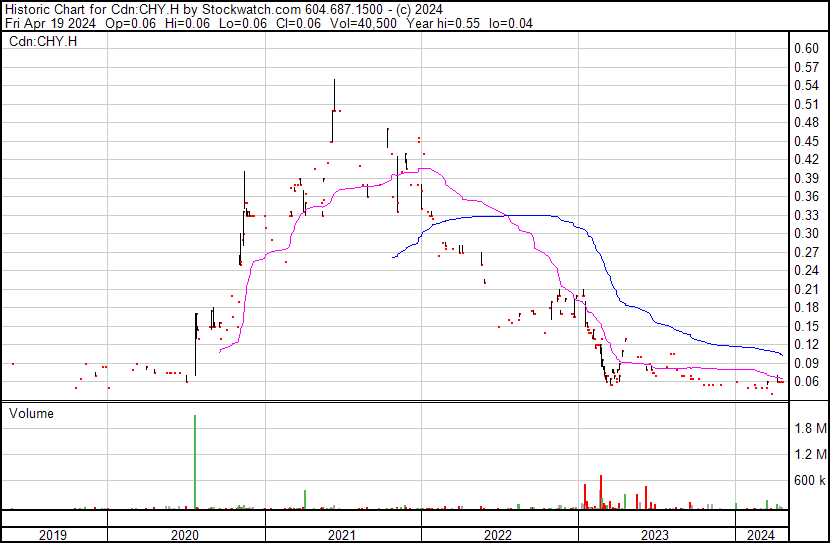Click the 2022 year label on time axis
830x543 pixels.
498,535
